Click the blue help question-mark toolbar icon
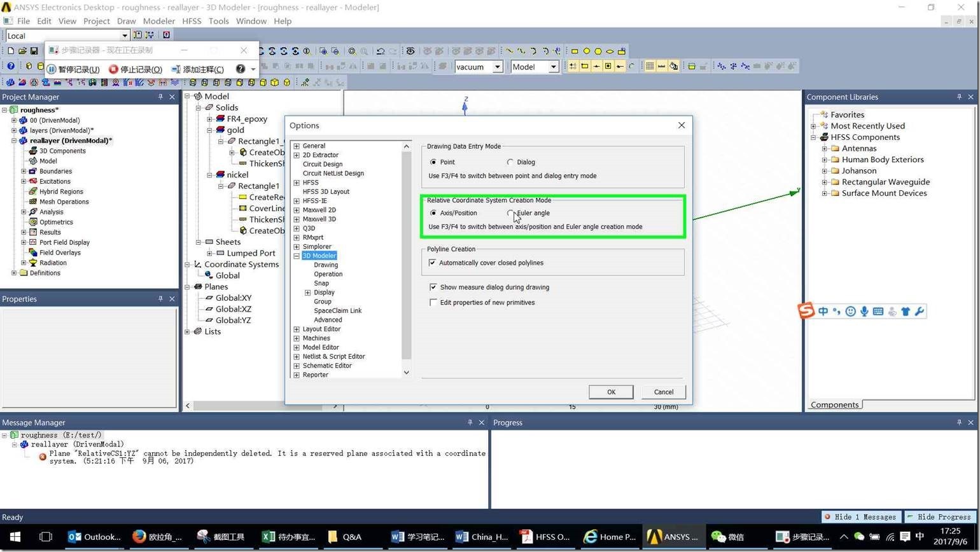The height and width of the screenshot is (552, 980). click(11, 66)
